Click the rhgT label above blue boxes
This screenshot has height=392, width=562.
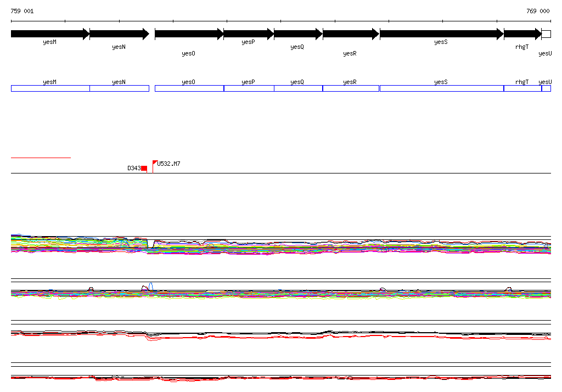[522, 82]
